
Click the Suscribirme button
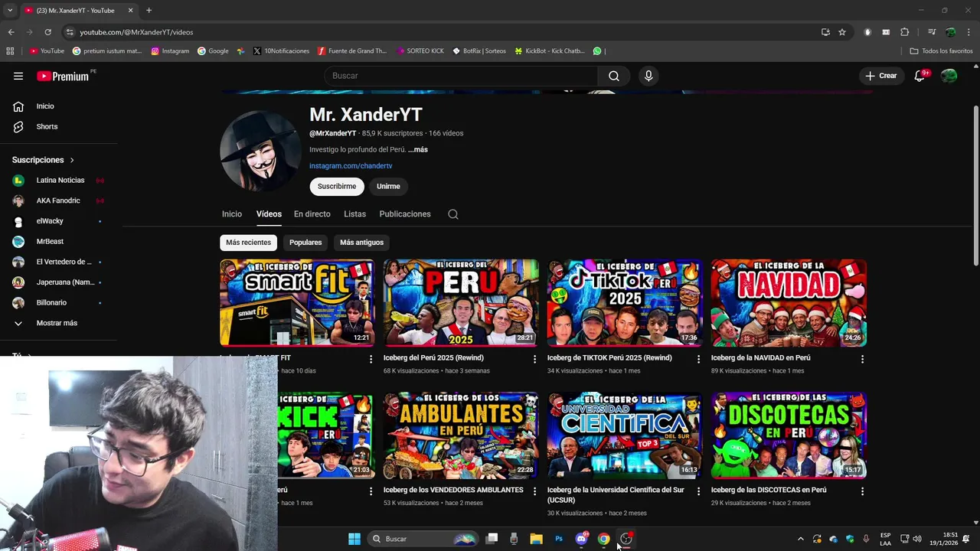337,187
